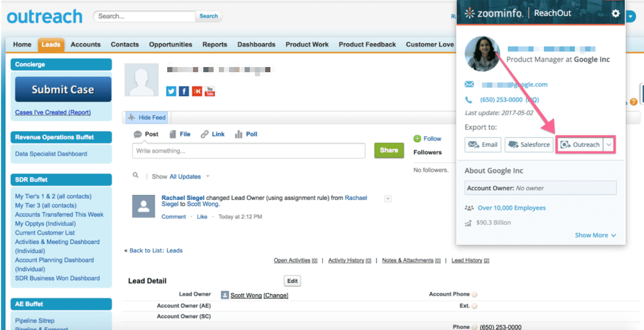Click the ZoomInfo contact profile photo
This screenshot has height=330, width=644.
click(x=482, y=54)
